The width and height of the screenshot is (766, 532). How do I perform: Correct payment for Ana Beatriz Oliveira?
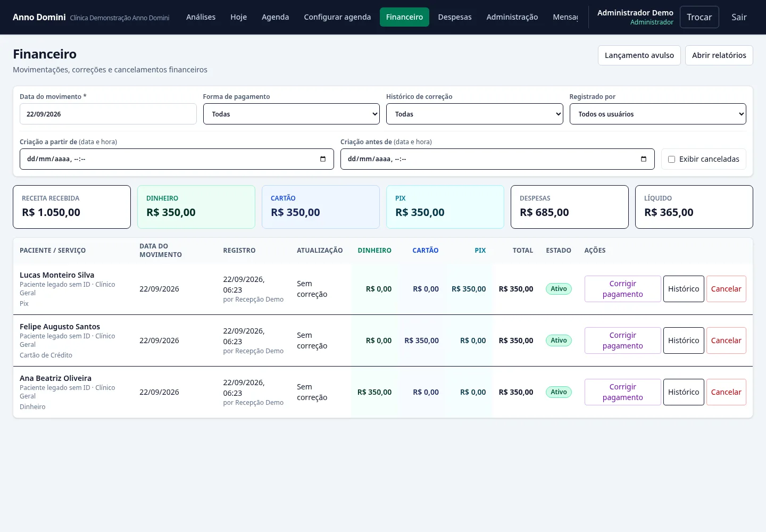coord(623,392)
